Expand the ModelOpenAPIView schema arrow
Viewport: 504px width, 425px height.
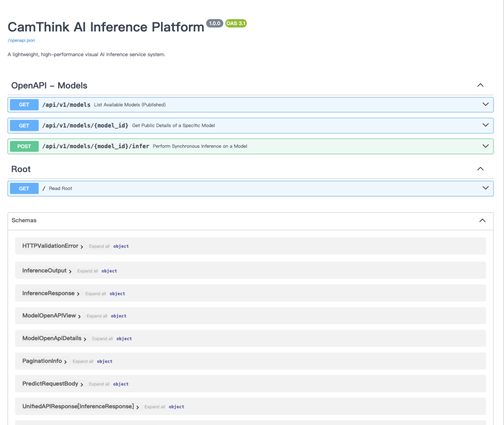pos(79,317)
